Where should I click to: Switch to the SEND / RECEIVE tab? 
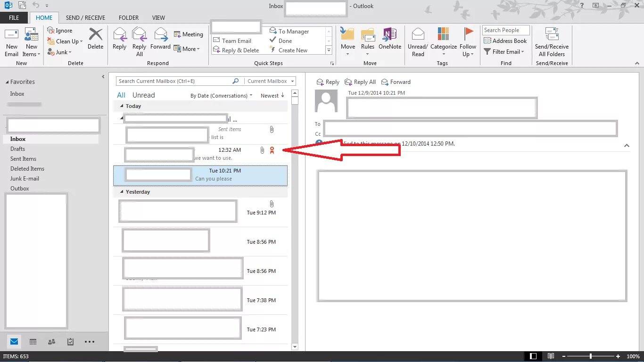coord(85,18)
